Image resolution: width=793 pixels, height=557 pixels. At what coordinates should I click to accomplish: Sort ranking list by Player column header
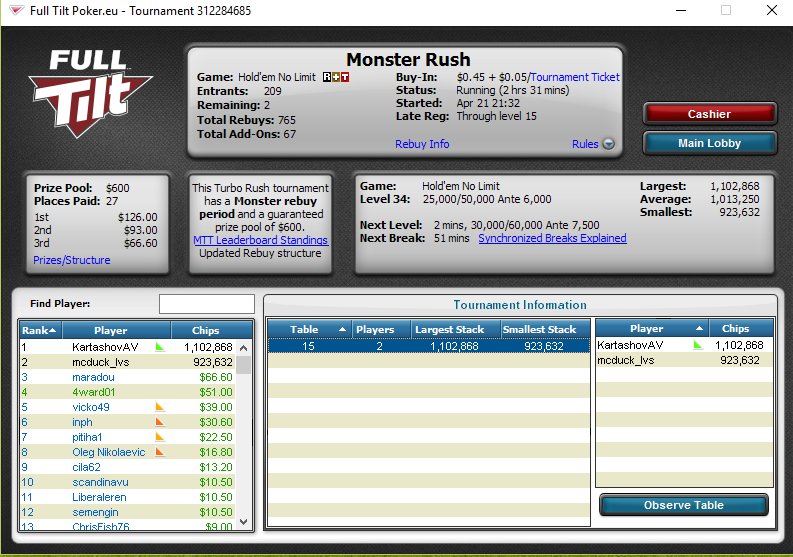[x=116, y=330]
